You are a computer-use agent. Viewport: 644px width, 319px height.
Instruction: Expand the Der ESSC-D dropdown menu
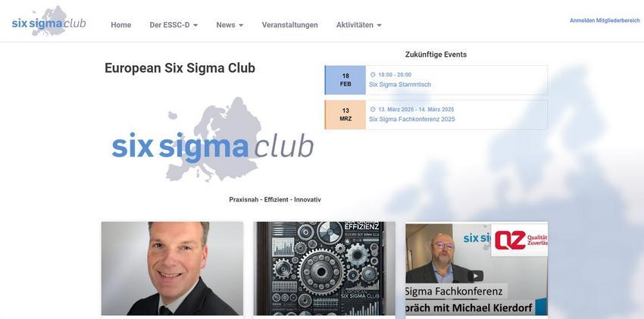click(174, 25)
